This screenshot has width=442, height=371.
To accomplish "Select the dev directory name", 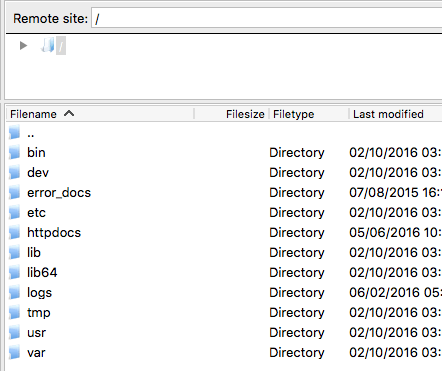I will pyautogui.click(x=38, y=172).
